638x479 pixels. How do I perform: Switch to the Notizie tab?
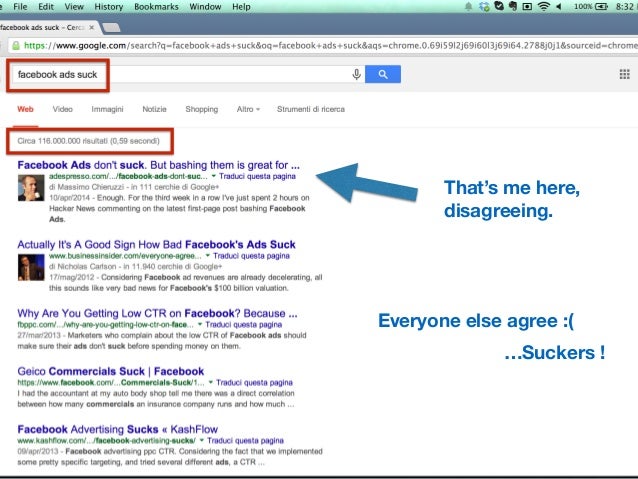coord(154,109)
